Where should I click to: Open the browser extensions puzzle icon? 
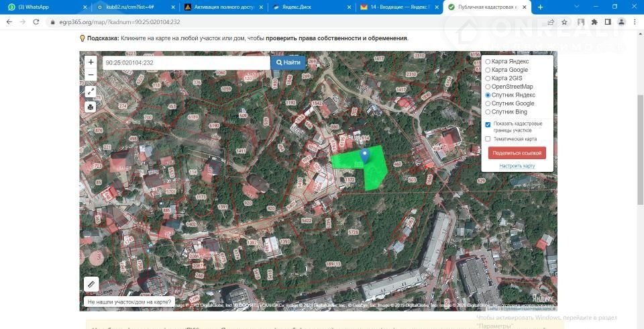coord(594,22)
